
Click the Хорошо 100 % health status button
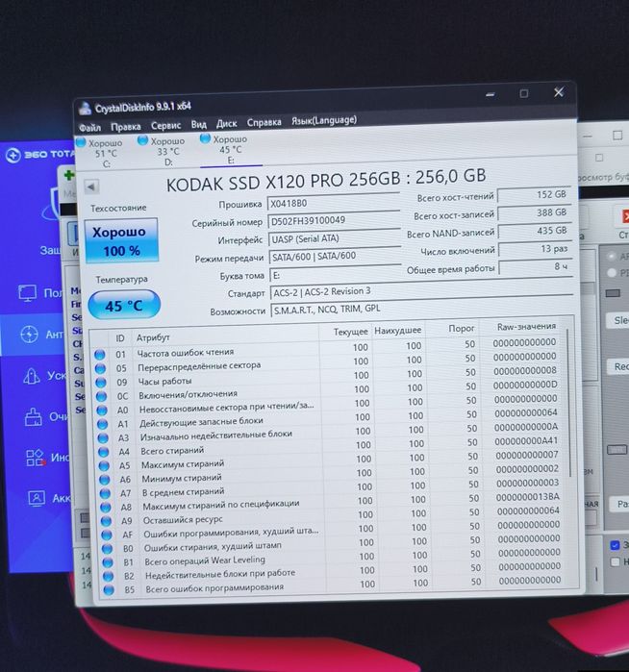tap(121, 241)
